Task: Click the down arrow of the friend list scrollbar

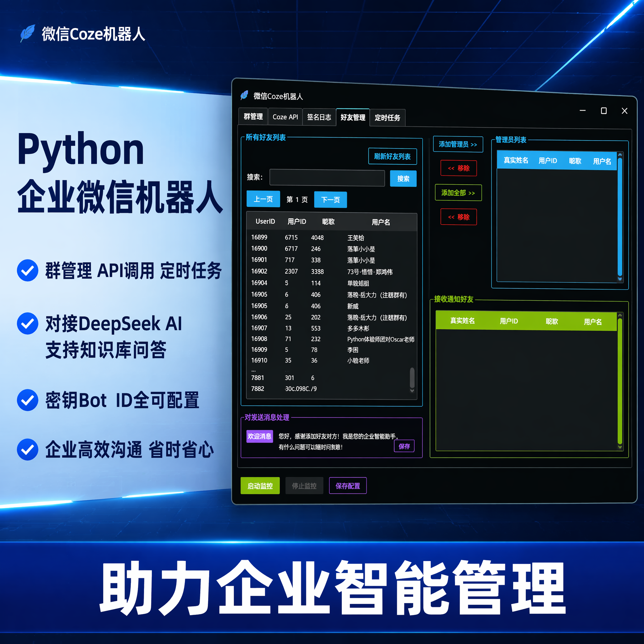Action: 412,391
